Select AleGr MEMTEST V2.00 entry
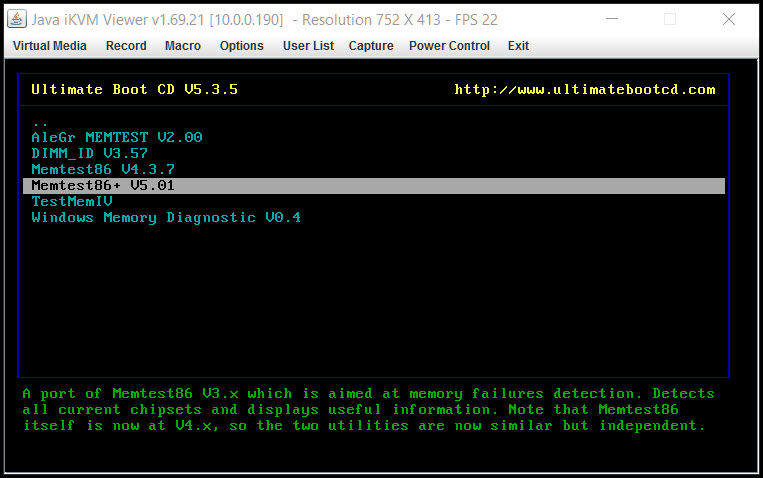The height and width of the screenshot is (478, 763). pyautogui.click(x=117, y=137)
